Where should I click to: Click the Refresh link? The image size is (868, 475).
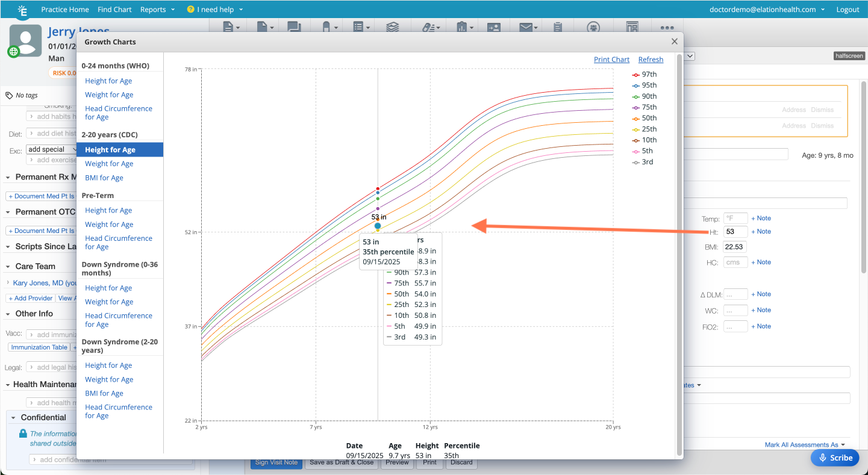click(651, 60)
